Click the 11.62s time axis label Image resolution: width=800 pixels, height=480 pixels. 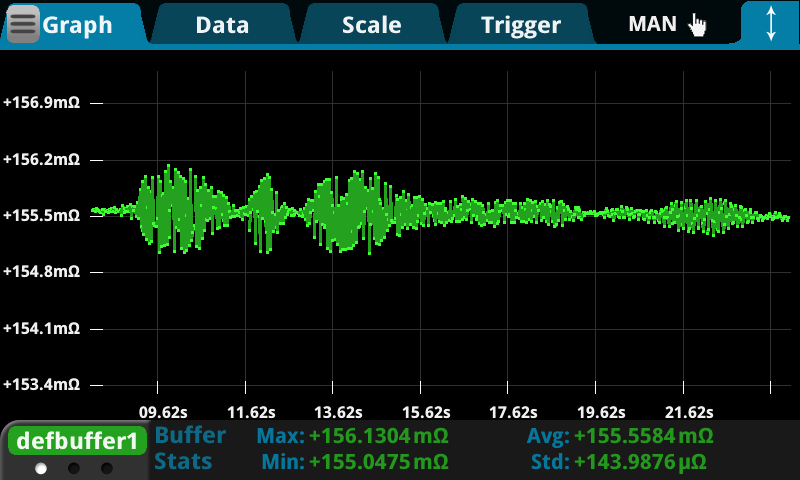click(x=251, y=412)
